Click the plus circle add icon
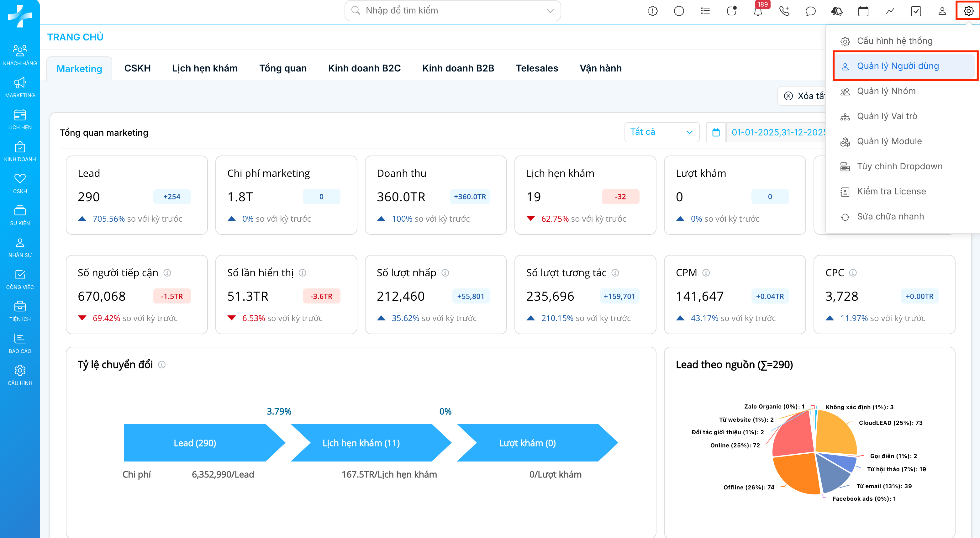This screenshot has height=538, width=980. [679, 11]
